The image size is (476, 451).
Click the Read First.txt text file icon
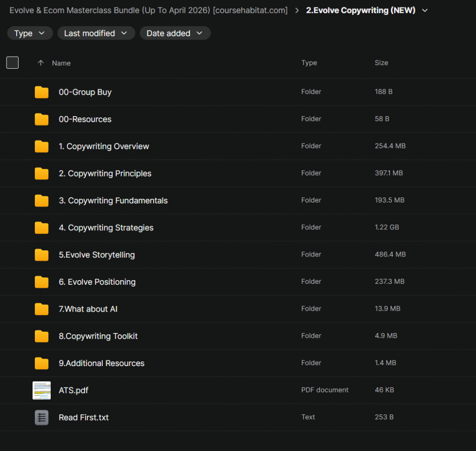41,418
